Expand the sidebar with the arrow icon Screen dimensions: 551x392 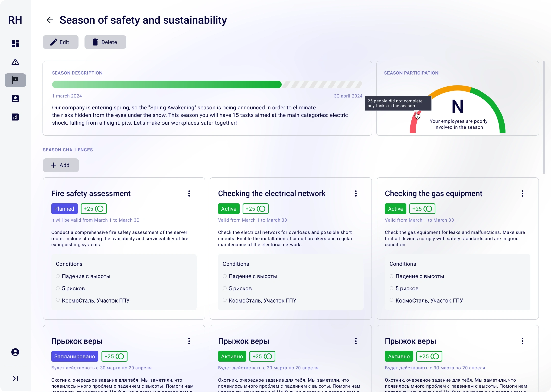tap(15, 378)
